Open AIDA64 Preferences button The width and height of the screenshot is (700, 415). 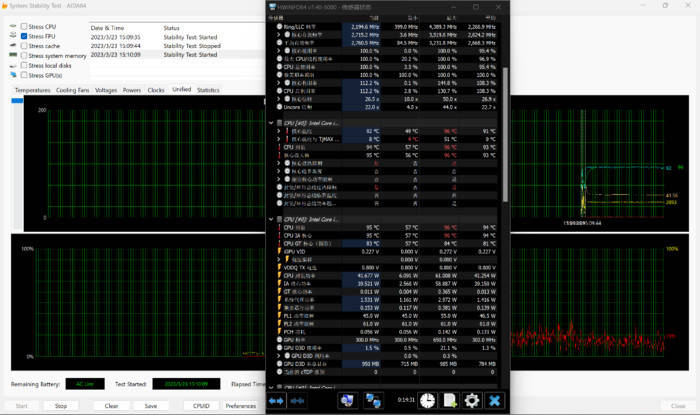point(240,406)
